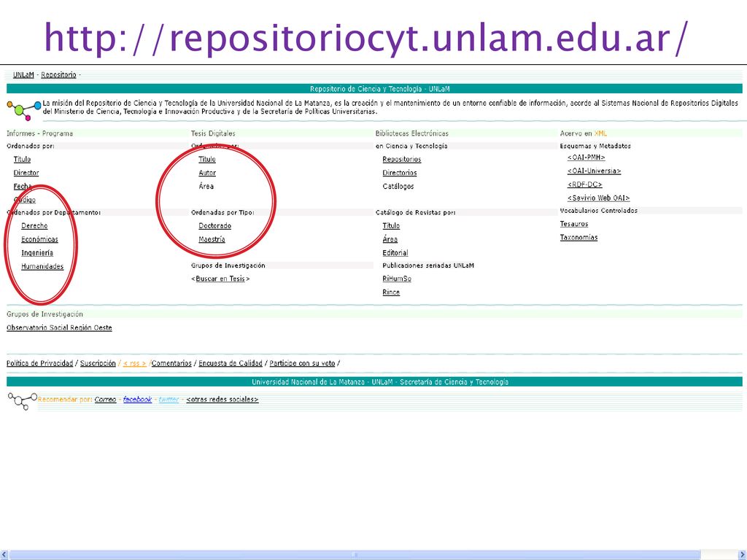Open the Taxonomías vocabulary link

click(578, 237)
